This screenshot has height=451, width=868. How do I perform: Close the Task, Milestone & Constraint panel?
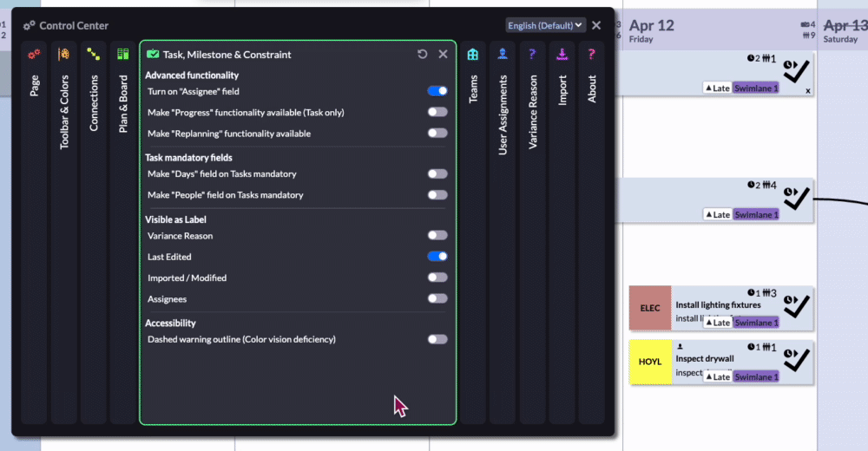click(x=443, y=55)
